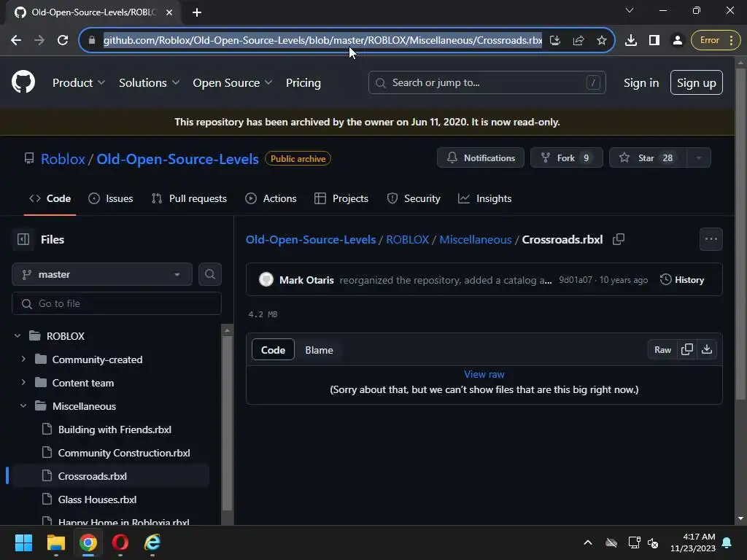Open Windows Start menu

click(x=23, y=542)
